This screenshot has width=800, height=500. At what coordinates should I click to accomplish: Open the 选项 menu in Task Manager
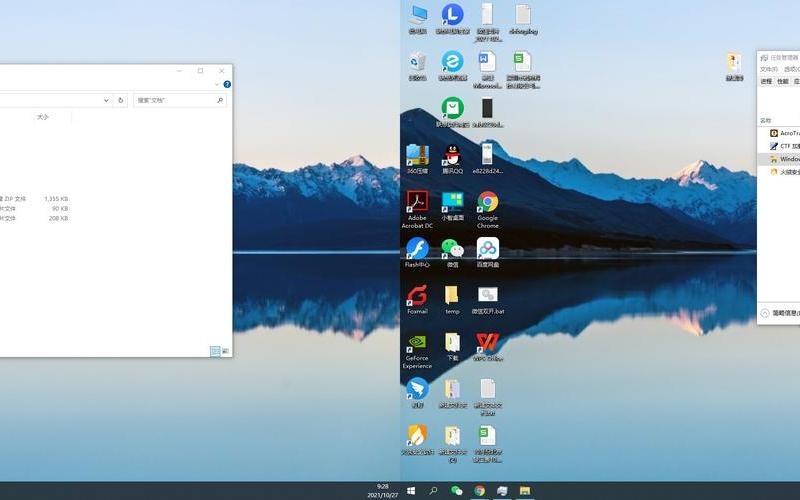coord(792,69)
